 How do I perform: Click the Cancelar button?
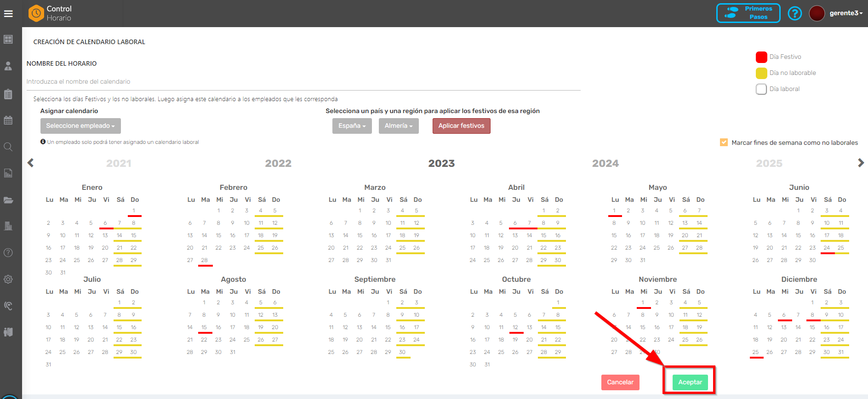[620, 382]
